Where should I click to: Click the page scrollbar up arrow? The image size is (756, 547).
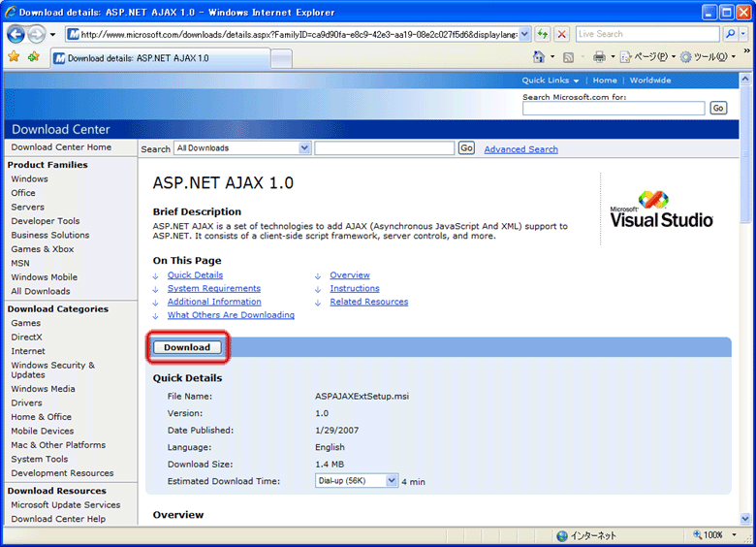click(745, 79)
